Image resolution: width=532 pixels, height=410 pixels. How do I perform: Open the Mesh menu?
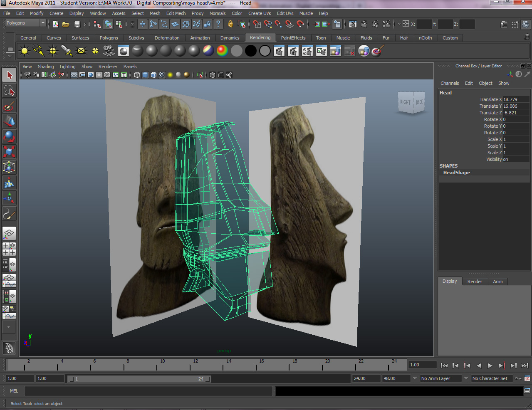(155, 13)
